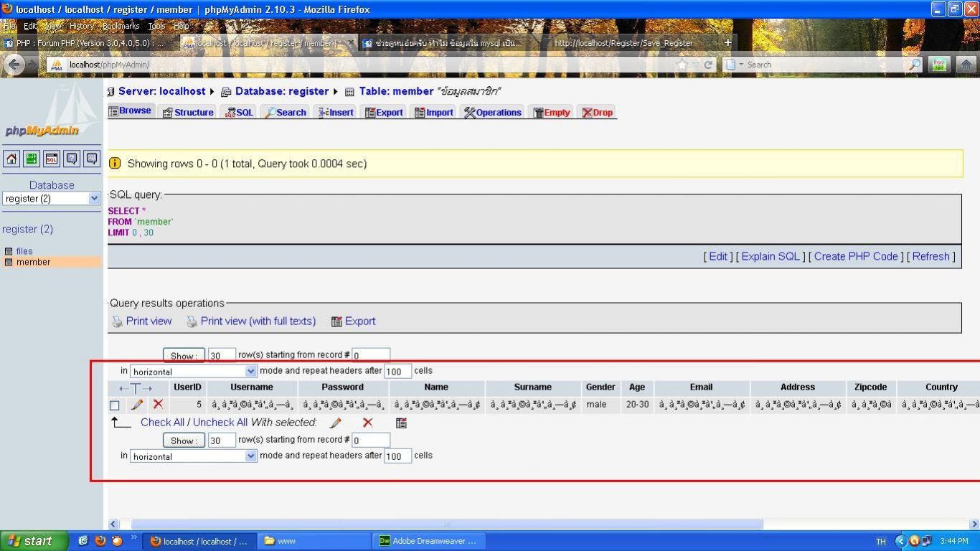Image resolution: width=980 pixels, height=551 pixels.
Task: Click Print view (with full texts) link
Action: coord(258,321)
